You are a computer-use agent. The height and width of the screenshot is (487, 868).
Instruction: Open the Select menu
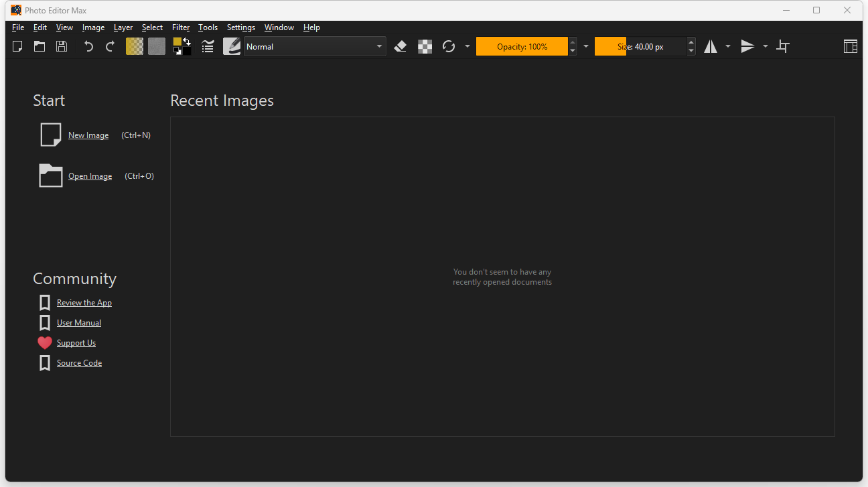point(152,27)
